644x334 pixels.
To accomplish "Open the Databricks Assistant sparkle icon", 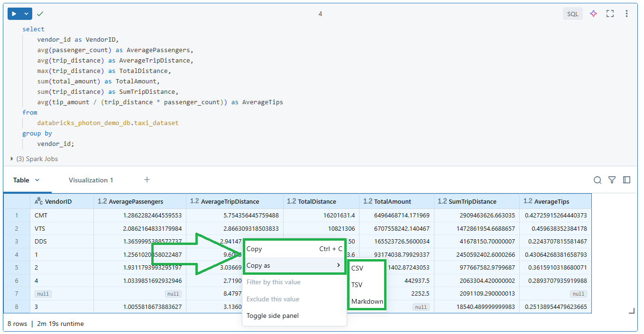I will [x=593, y=13].
